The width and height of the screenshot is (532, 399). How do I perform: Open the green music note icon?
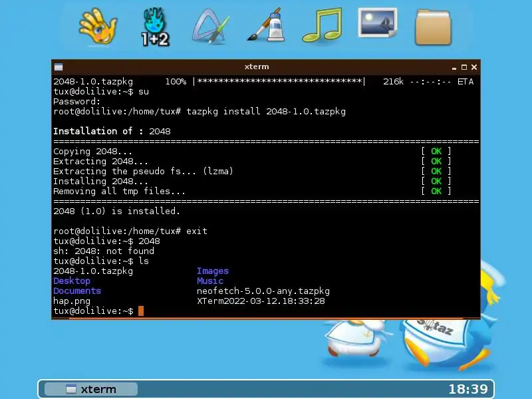[x=322, y=25]
